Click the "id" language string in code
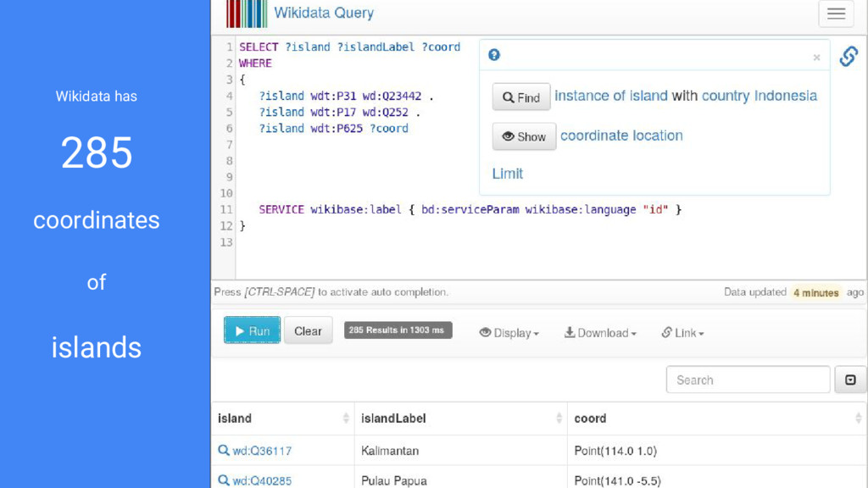This screenshot has height=488, width=868. 655,210
